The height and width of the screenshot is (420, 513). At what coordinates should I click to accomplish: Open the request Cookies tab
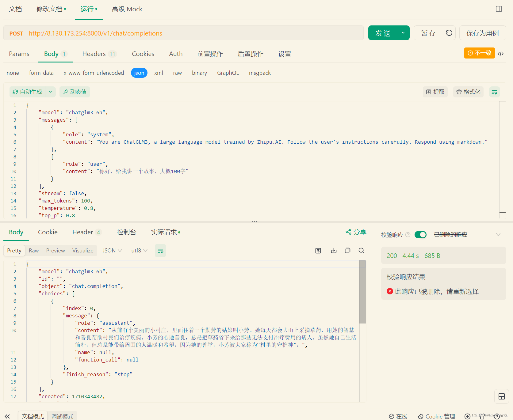(x=143, y=54)
